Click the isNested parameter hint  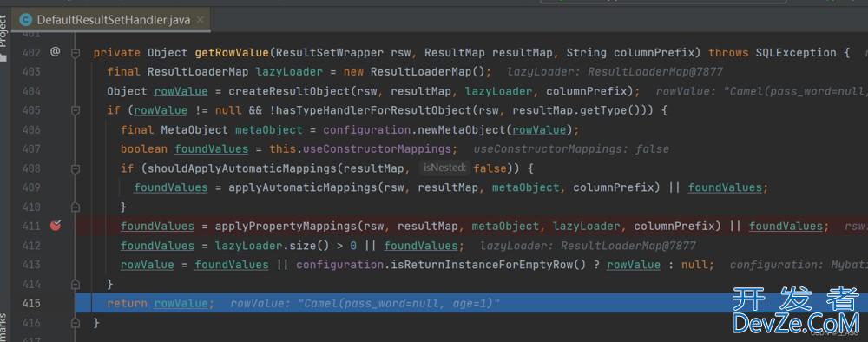444,168
